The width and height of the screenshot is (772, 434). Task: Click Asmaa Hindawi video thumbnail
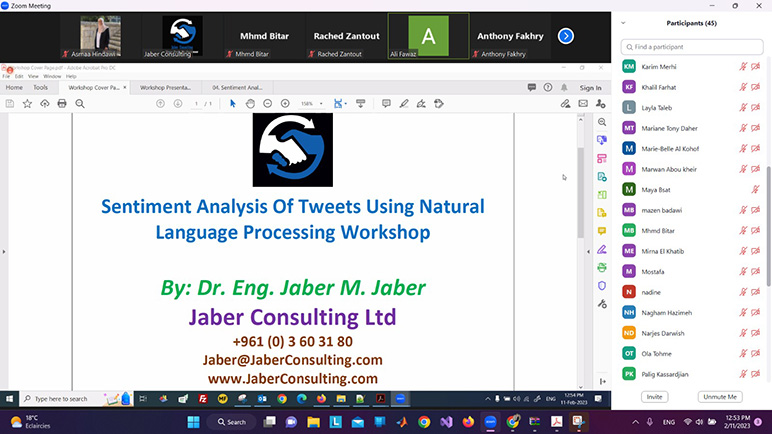100,36
